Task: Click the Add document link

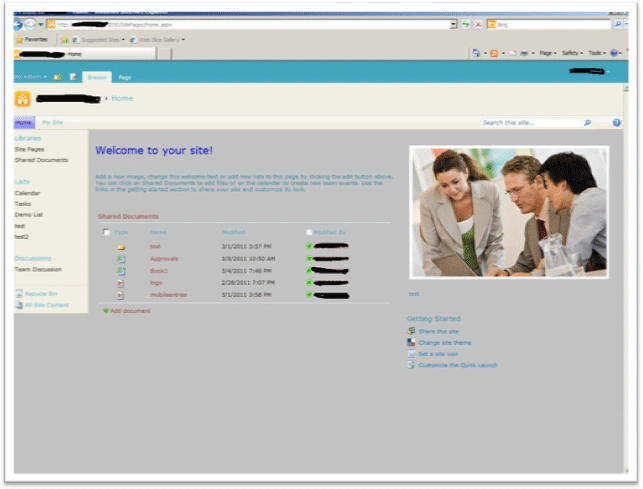Action: 130,311
